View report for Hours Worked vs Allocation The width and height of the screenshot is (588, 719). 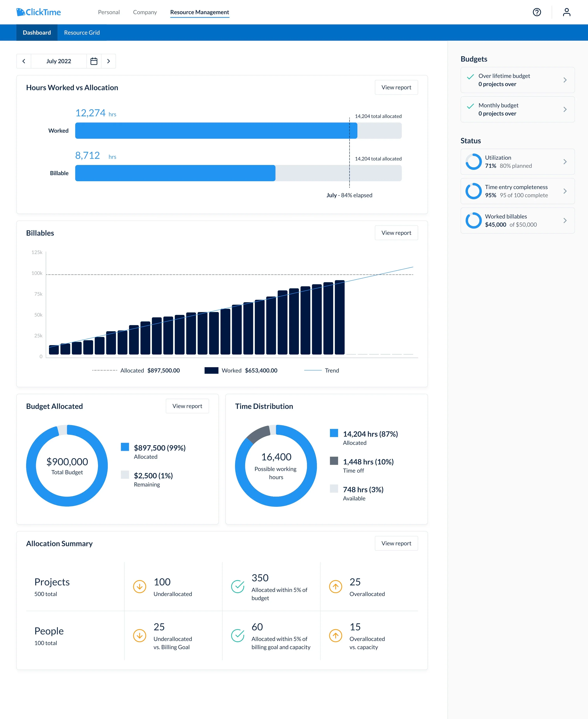[x=396, y=87]
